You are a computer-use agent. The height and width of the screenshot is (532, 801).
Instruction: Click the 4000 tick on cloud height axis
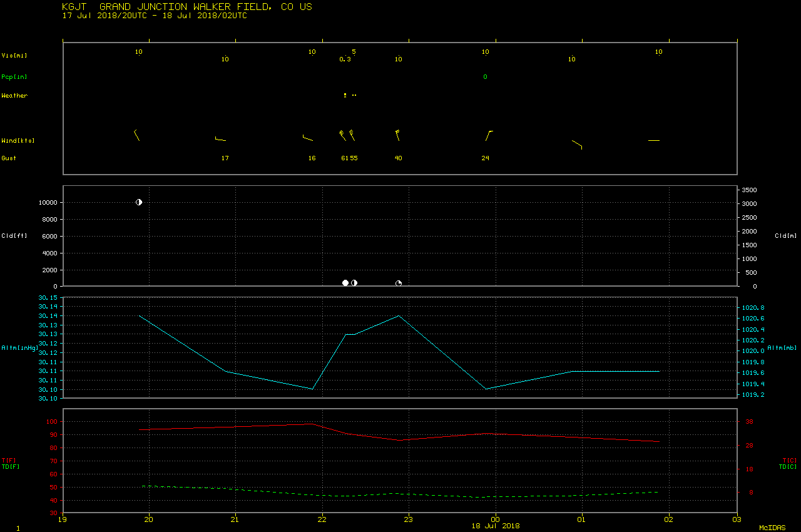(50, 253)
